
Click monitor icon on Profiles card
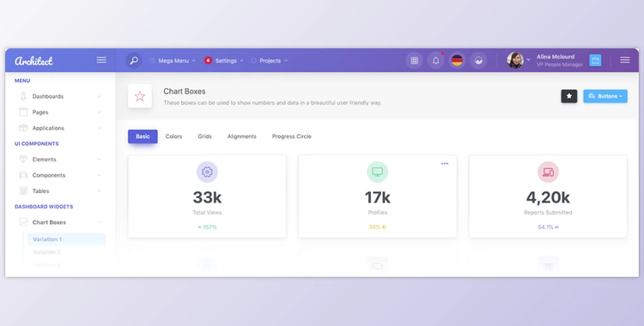coord(378,172)
